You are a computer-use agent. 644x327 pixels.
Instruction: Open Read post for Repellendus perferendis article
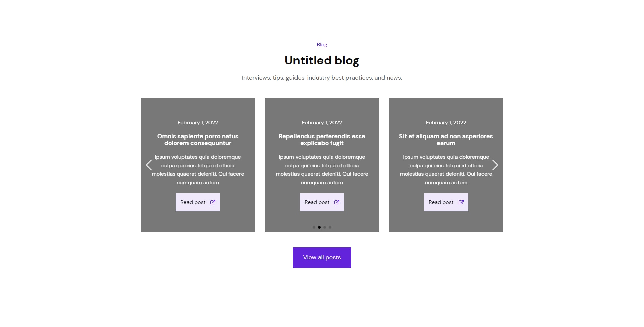pos(322,202)
